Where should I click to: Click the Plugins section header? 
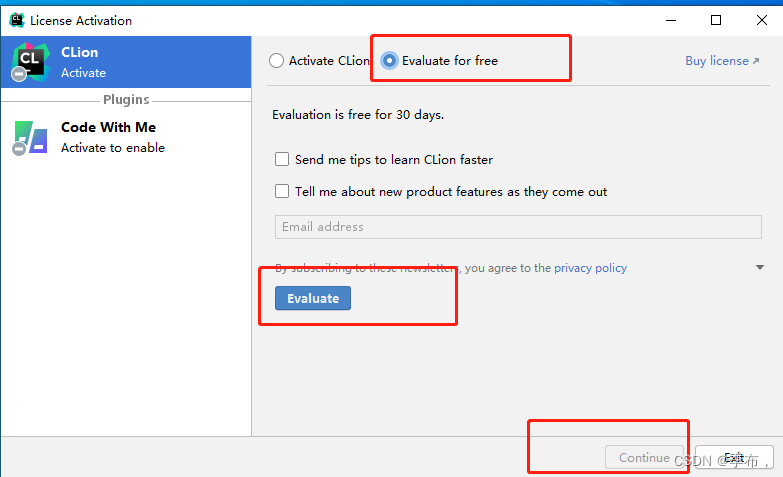(126, 99)
